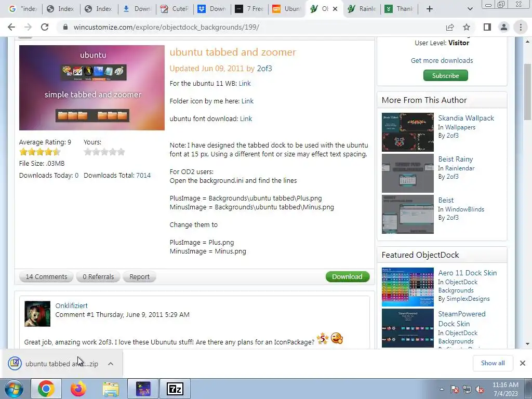Open the tab search dropdown arrow

[470, 9]
